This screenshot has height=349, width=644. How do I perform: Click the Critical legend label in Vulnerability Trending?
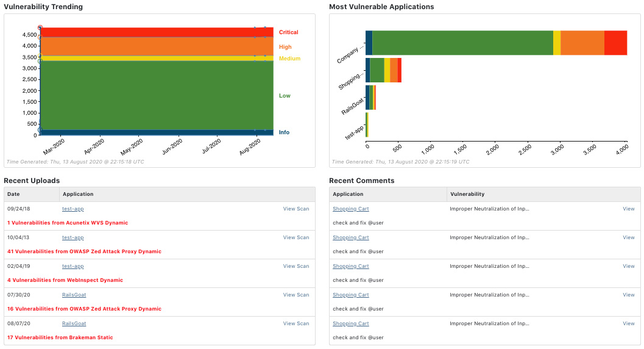288,32
